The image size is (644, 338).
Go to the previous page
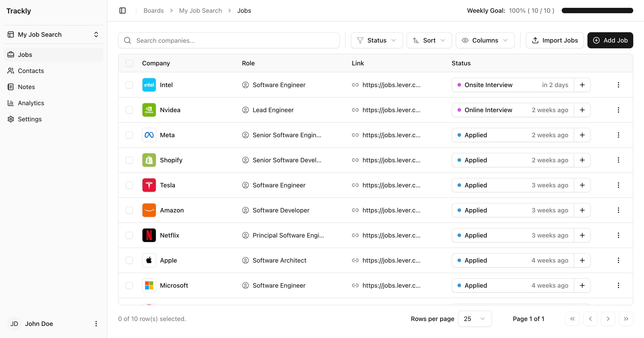(590, 319)
